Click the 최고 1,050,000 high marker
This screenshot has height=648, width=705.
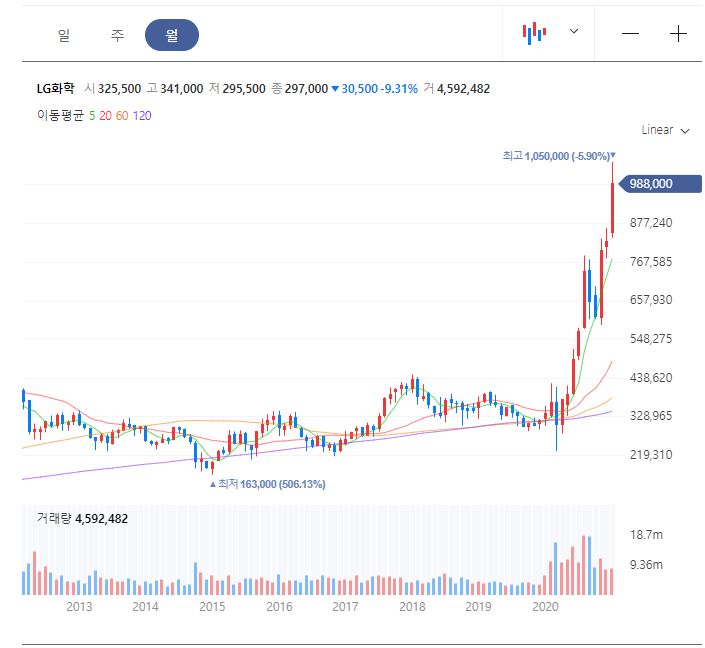[559, 156]
